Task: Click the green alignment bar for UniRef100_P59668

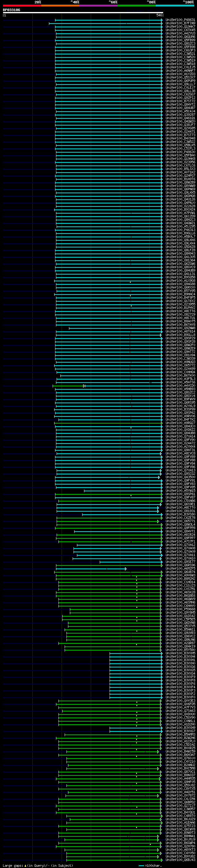Action: click(116, 609)
